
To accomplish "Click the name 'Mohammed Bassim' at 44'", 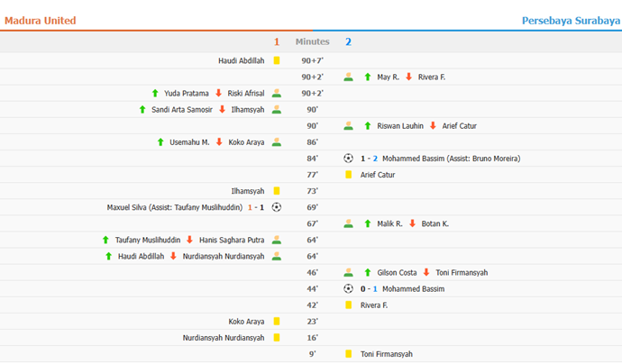I will pyautogui.click(x=414, y=288).
